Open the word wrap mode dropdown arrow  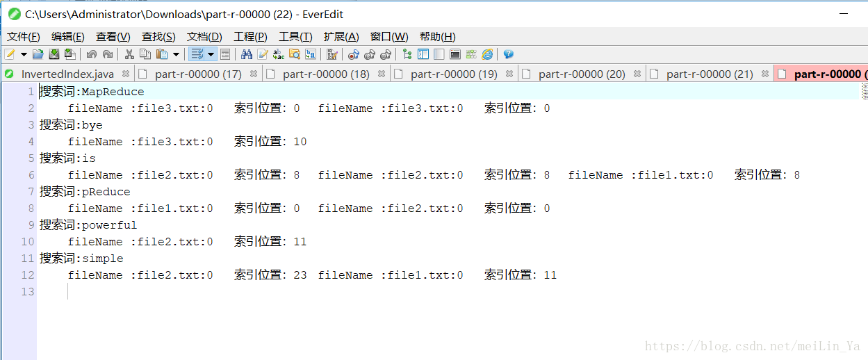tap(211, 54)
